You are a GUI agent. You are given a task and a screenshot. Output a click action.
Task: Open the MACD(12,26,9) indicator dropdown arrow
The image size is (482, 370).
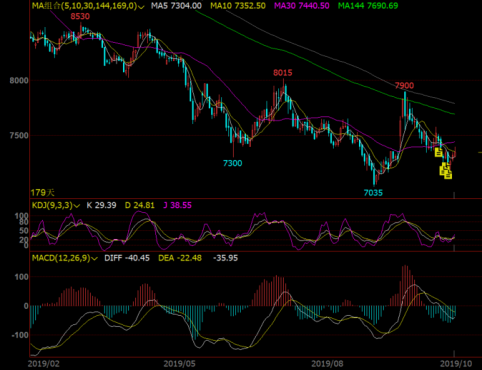[94, 258]
